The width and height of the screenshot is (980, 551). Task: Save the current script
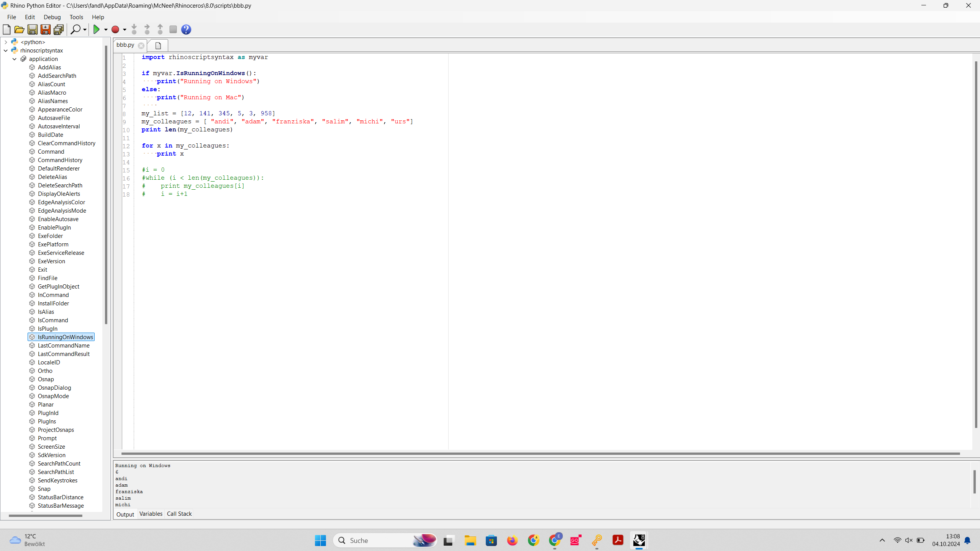coord(33,30)
